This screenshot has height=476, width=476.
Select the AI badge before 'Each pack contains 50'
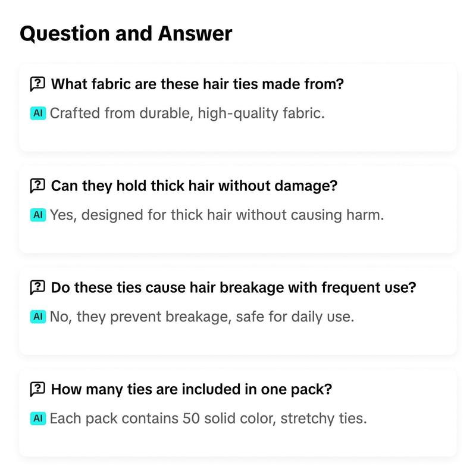click(x=38, y=418)
